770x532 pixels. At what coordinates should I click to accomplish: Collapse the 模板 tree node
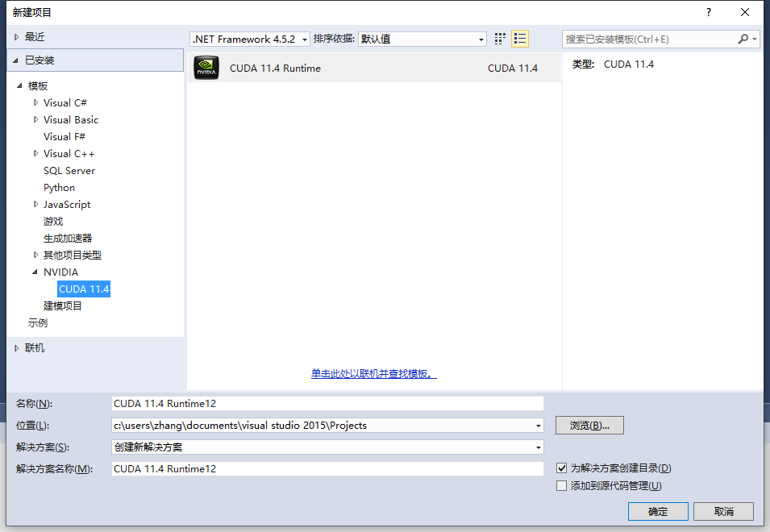click(21, 85)
